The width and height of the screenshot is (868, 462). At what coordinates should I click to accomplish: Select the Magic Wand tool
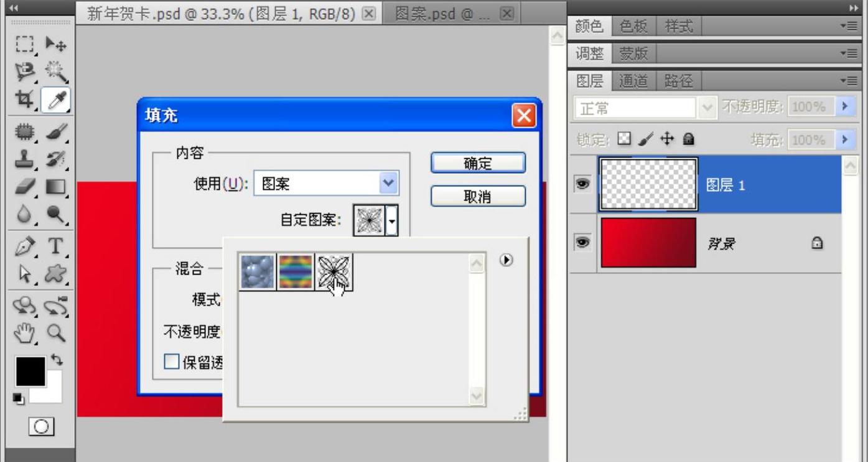click(56, 72)
